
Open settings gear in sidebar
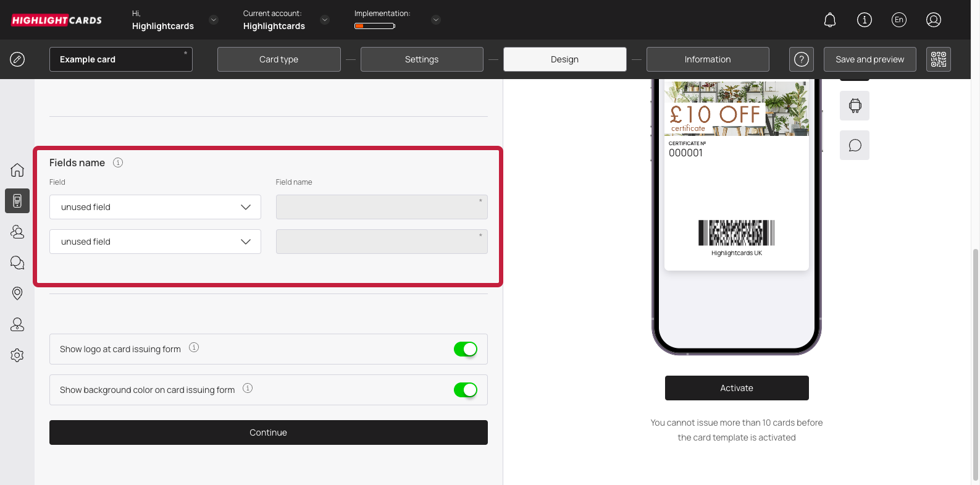[17, 355]
